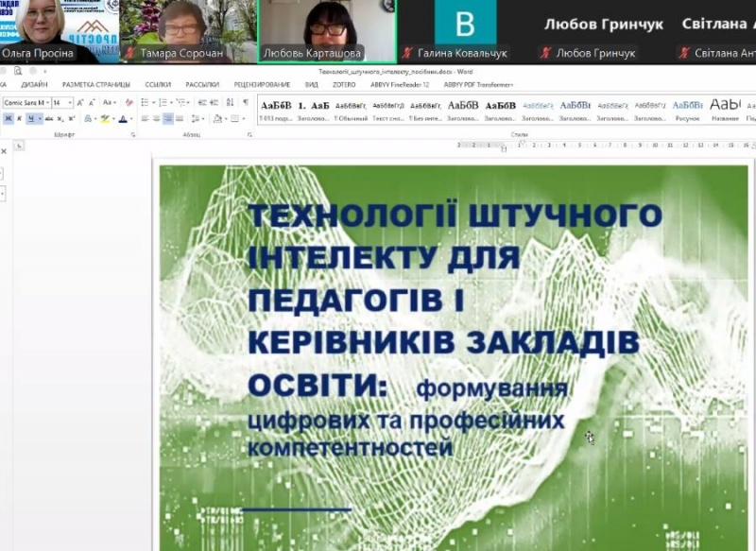Show paragraph marks with the pilcrow icon

[x=245, y=102]
